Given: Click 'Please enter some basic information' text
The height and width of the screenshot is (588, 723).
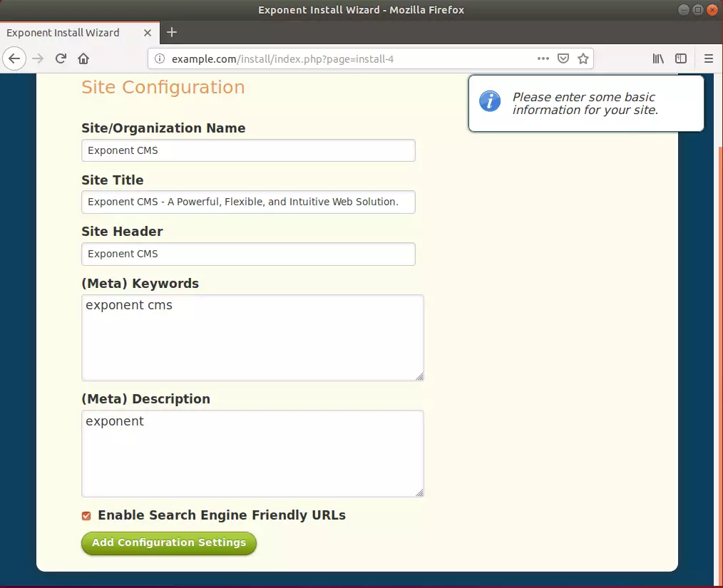Looking at the screenshot, I should point(585,103).
